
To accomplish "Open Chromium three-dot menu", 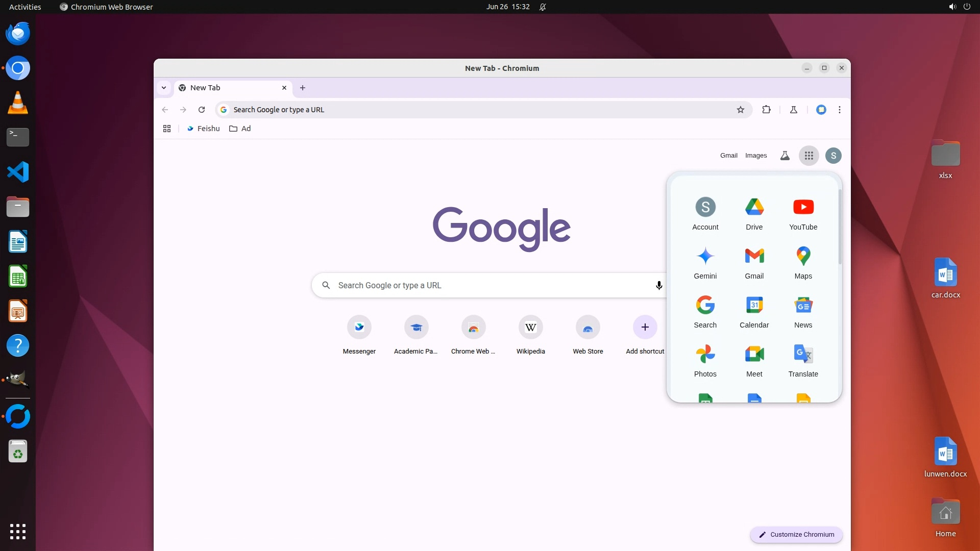I will click(x=839, y=110).
